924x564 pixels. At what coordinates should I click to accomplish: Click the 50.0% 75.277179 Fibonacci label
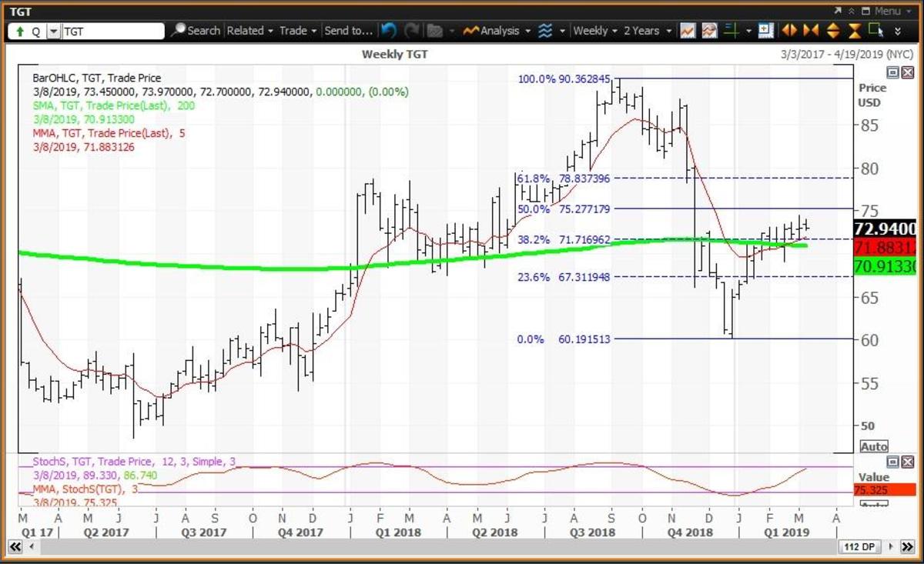coord(564,209)
